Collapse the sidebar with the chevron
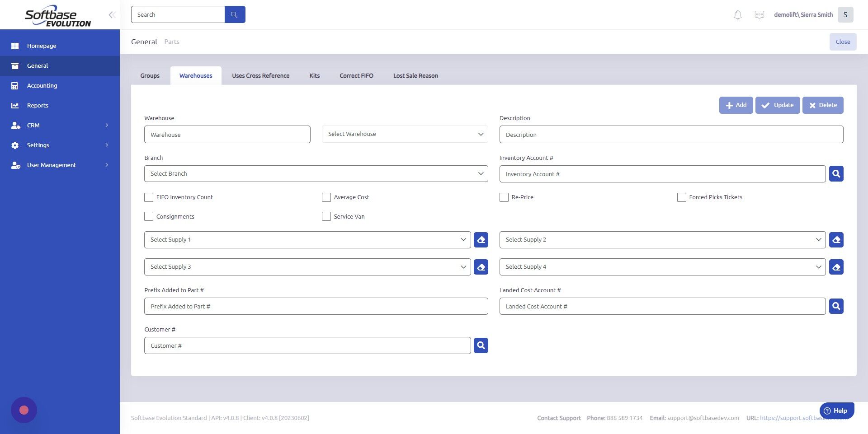 tap(111, 14)
